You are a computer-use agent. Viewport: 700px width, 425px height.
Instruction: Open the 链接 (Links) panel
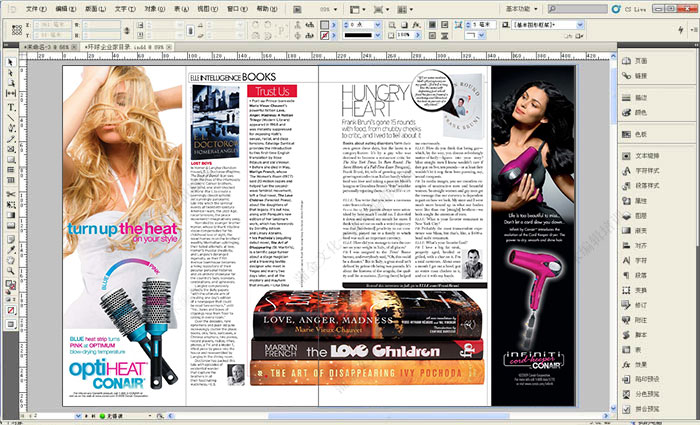point(635,76)
